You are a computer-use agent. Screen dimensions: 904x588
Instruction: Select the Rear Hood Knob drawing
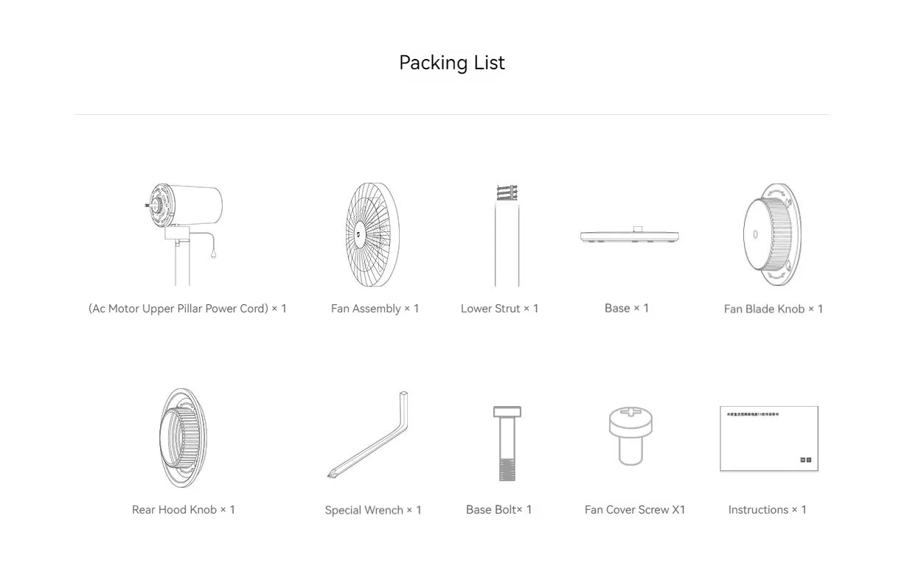183,438
